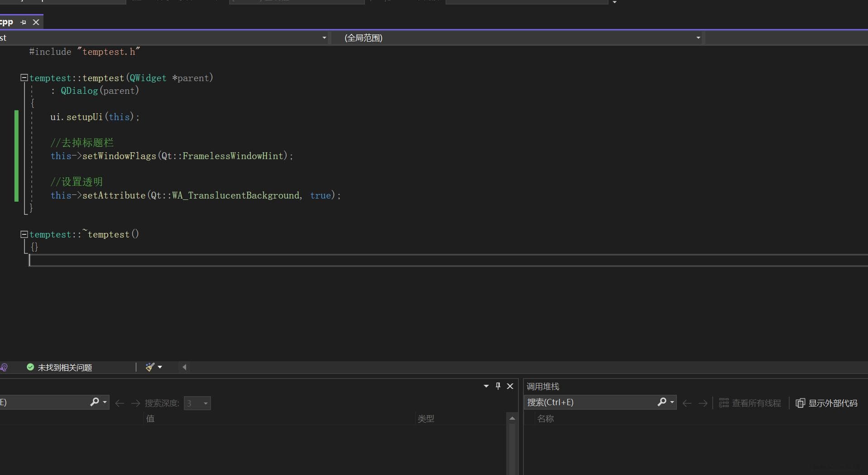Collapse the temptest constructor block
868x475 pixels.
(24, 78)
